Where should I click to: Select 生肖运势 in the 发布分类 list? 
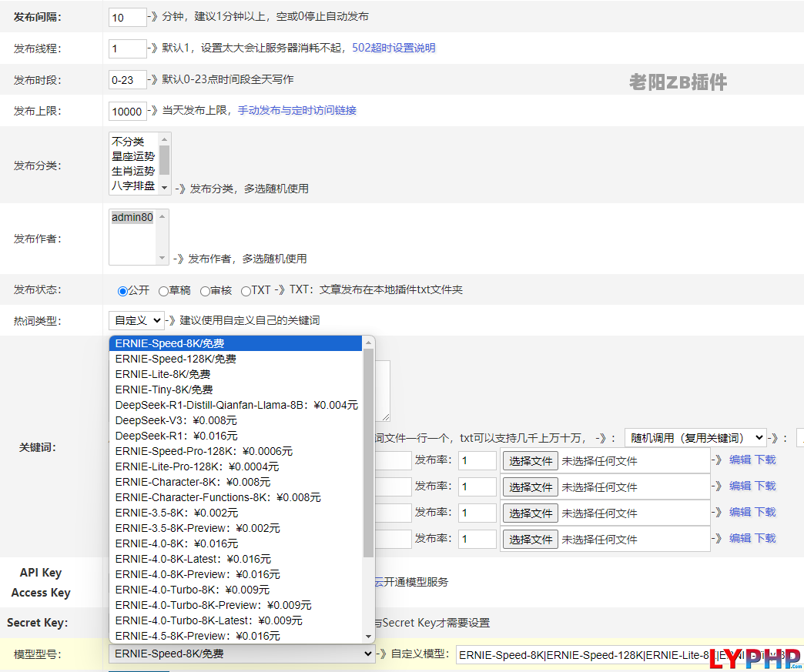[133, 171]
